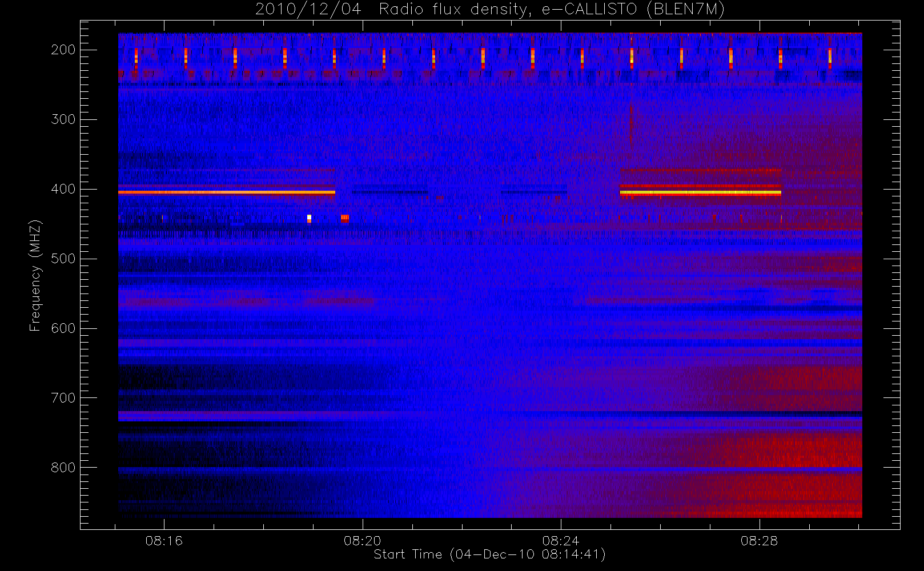The width and height of the screenshot is (924, 571).
Task: Click the 'Start Time (04-Dec-10 08:14:41)' x-axis label
Action: tap(489, 554)
